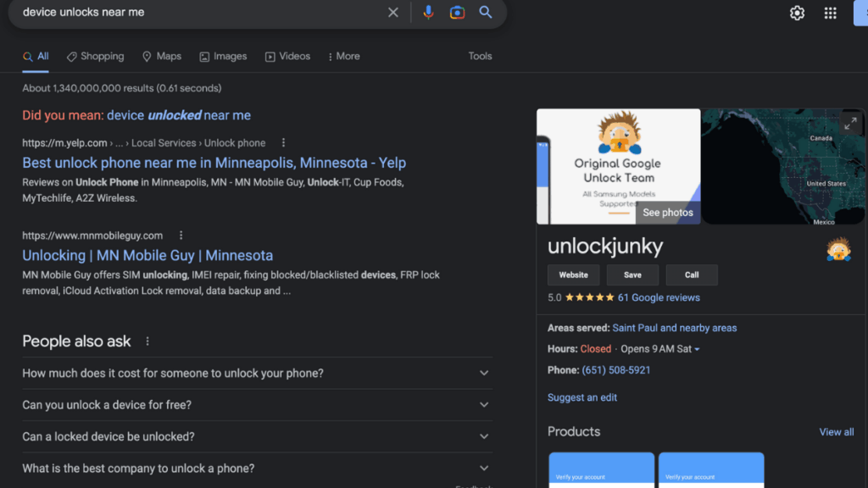Open the People also ask options menu
Image resolution: width=868 pixels, height=488 pixels.
tap(147, 341)
